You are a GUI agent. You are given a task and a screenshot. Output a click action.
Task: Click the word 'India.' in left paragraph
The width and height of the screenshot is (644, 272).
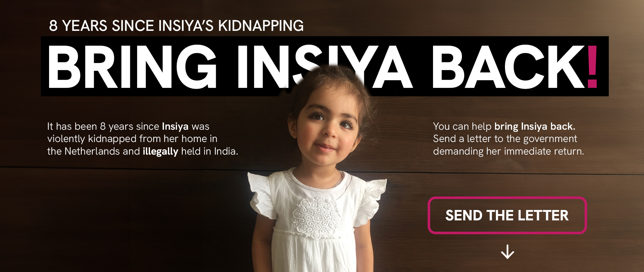[x=226, y=151]
